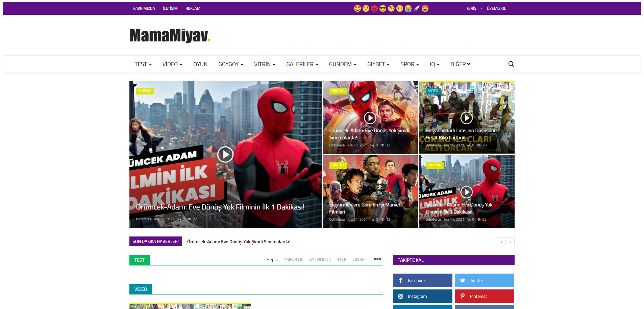Switch to the PSİKOLOJİ test tab

(x=293, y=259)
